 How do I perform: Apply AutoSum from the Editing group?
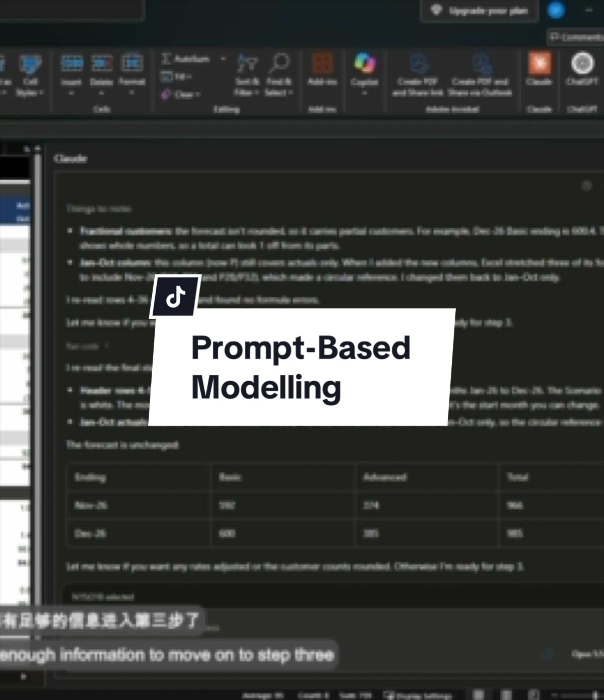[x=185, y=59]
